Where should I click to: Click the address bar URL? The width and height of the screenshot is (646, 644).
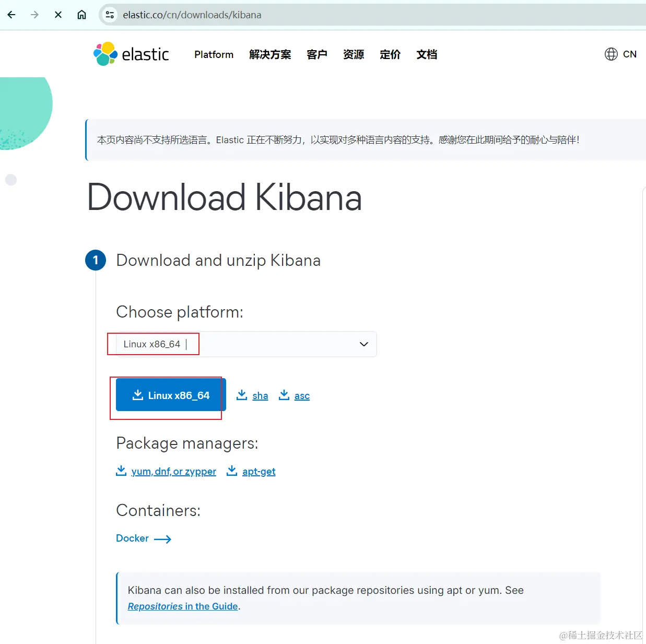(192, 15)
